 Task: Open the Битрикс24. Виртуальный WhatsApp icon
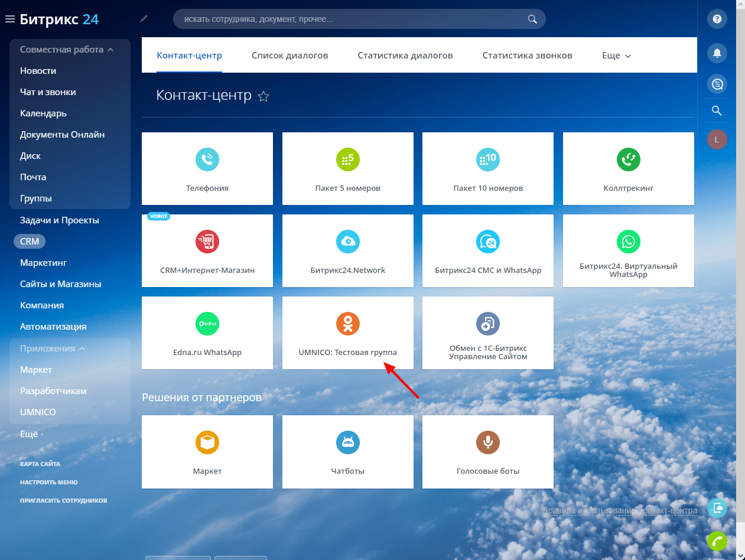click(629, 241)
